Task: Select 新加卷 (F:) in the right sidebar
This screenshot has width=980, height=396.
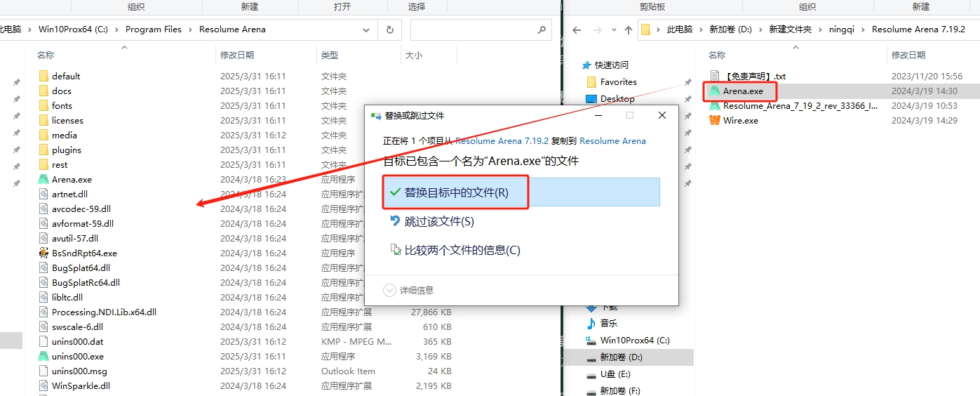Action: pyautogui.click(x=620, y=391)
